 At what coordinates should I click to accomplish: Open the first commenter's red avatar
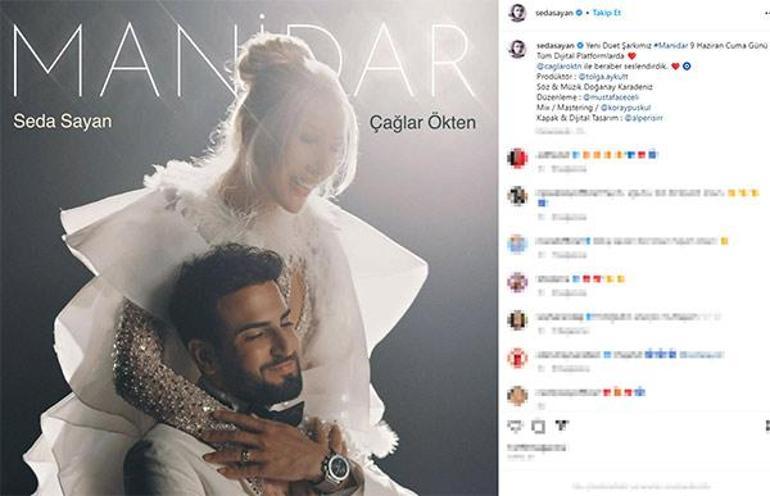[517, 159]
